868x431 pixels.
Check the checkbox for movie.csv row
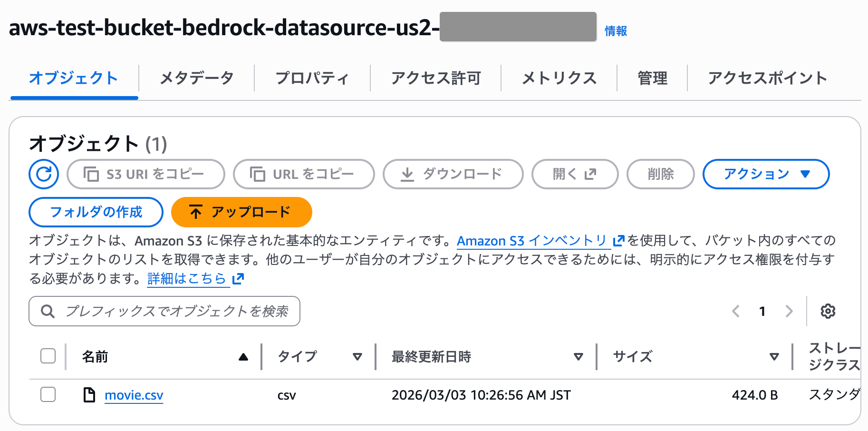pyautogui.click(x=48, y=395)
